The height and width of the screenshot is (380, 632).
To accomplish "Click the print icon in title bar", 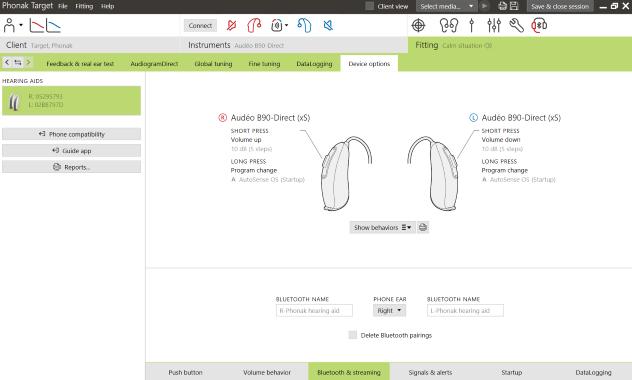I will [x=503, y=6].
